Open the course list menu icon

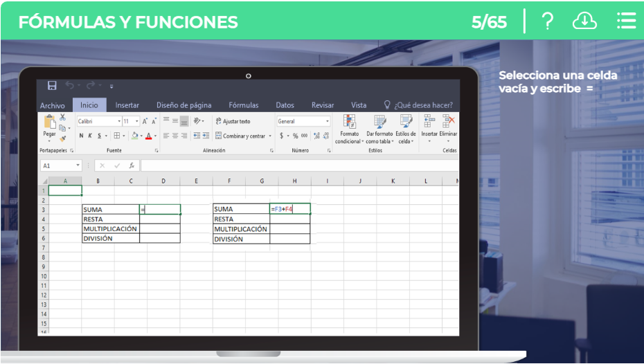(626, 21)
